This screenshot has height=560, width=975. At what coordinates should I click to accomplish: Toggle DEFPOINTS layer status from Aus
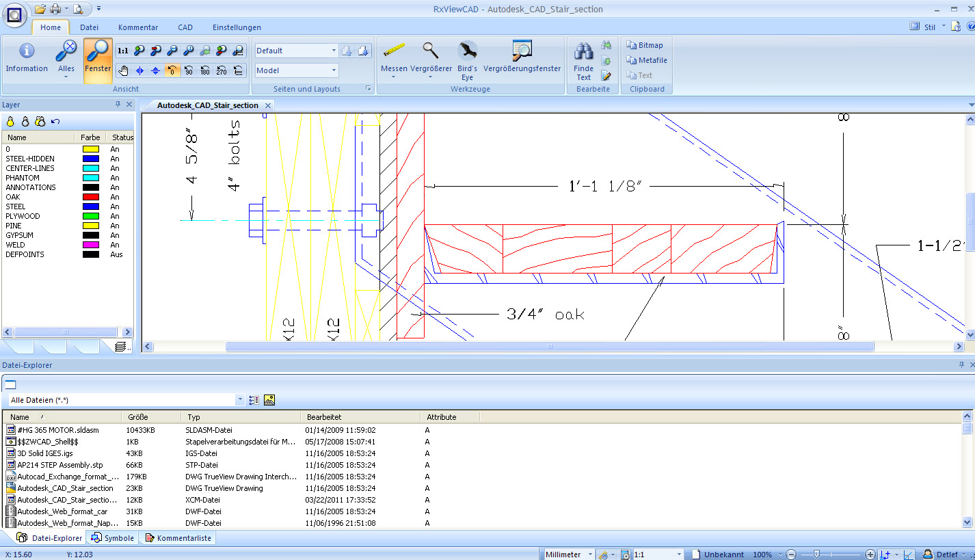(116, 254)
